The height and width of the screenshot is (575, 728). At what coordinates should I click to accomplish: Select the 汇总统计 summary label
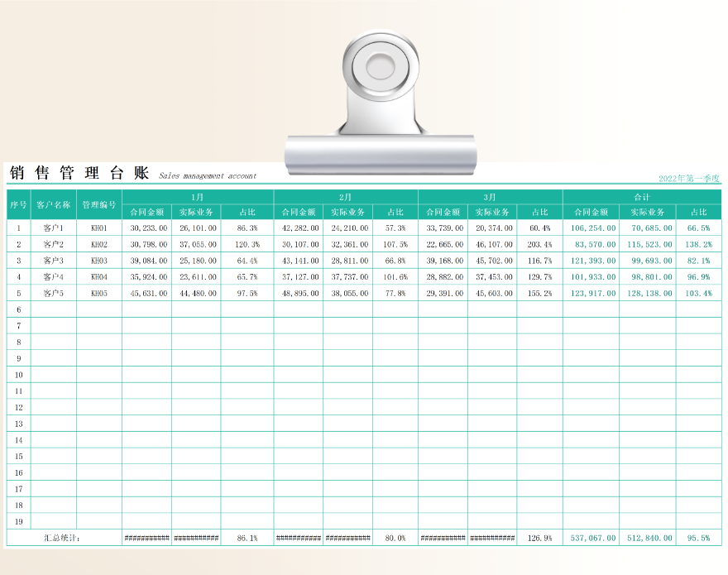[63, 538]
